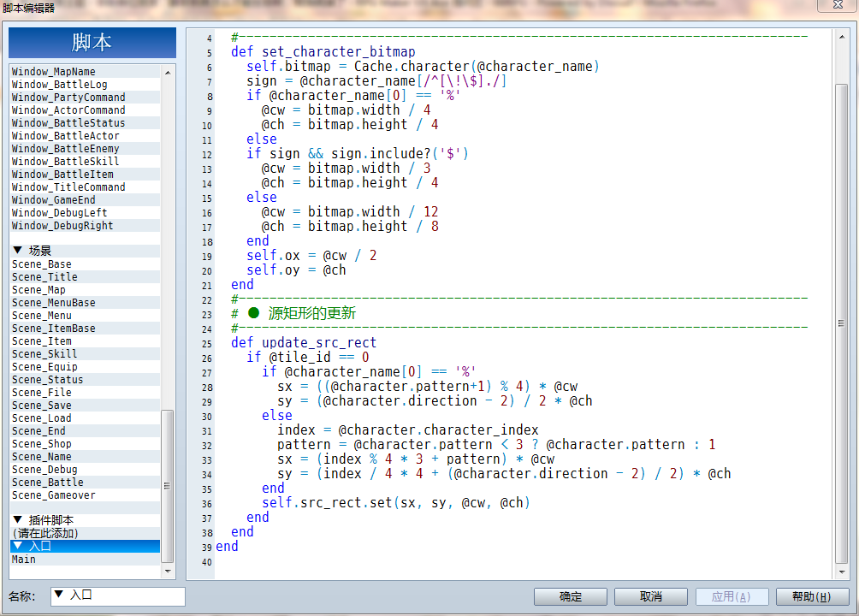Select Window_DebugLeft script
Screen dimensions: 859x616
click(86, 213)
